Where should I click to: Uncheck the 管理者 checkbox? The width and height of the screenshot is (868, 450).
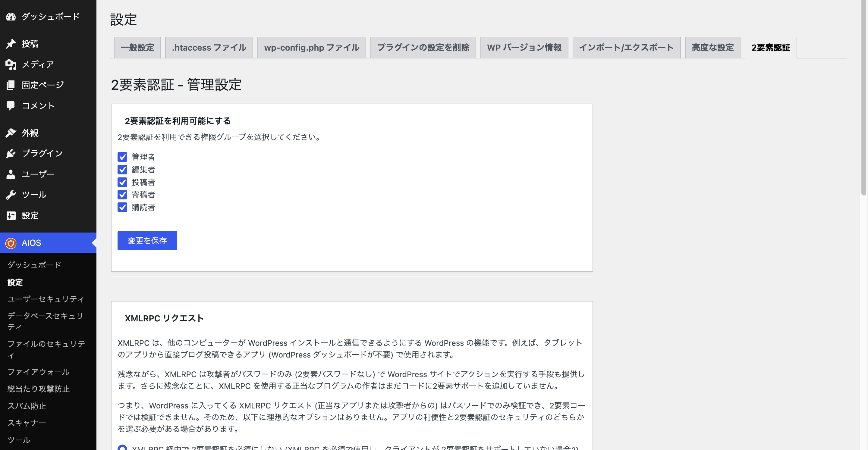click(x=122, y=157)
